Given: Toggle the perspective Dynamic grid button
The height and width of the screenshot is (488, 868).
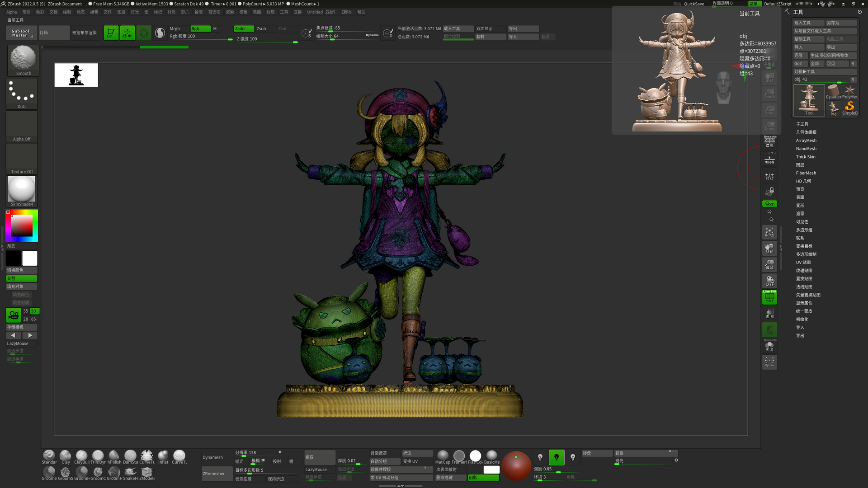Looking at the screenshot, I should 769,141.
